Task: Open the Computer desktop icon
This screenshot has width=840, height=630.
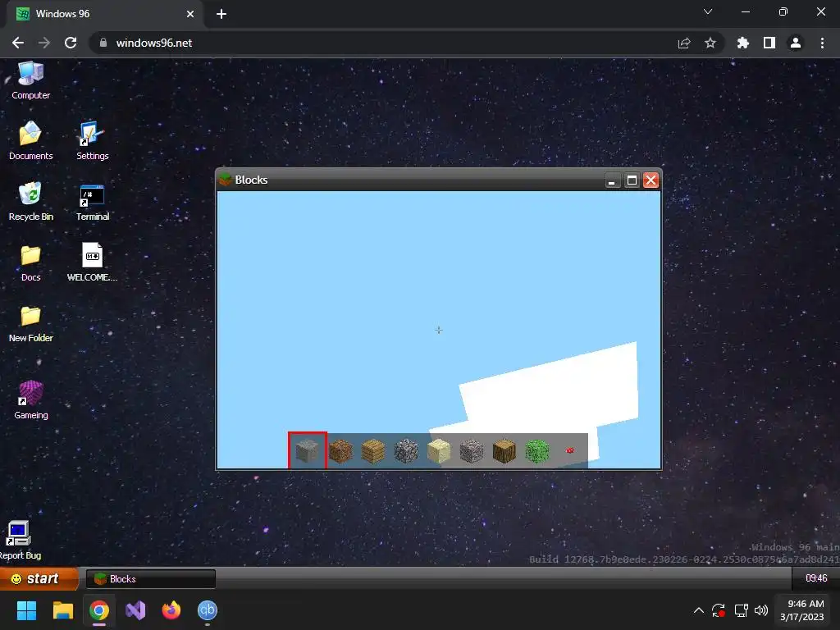Action: tap(30, 81)
